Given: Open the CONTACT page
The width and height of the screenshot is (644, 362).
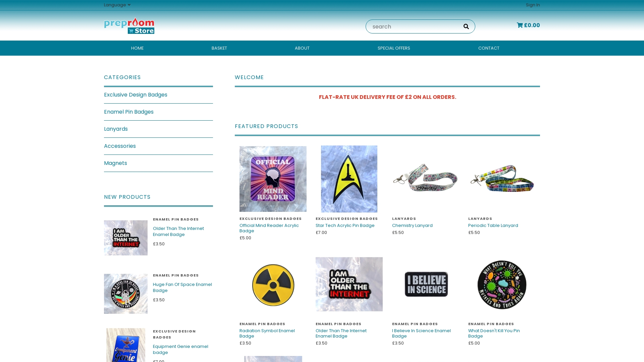Looking at the screenshot, I should coord(489,48).
